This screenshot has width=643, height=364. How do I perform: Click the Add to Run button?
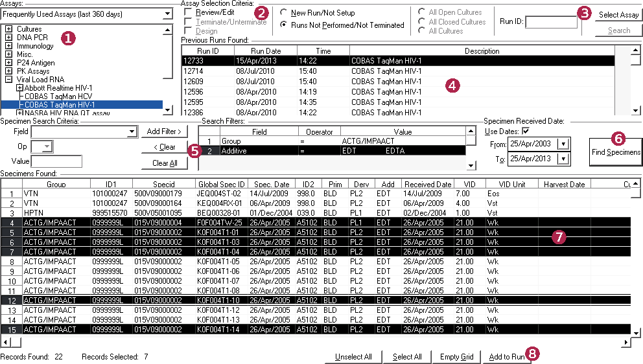pos(507,357)
